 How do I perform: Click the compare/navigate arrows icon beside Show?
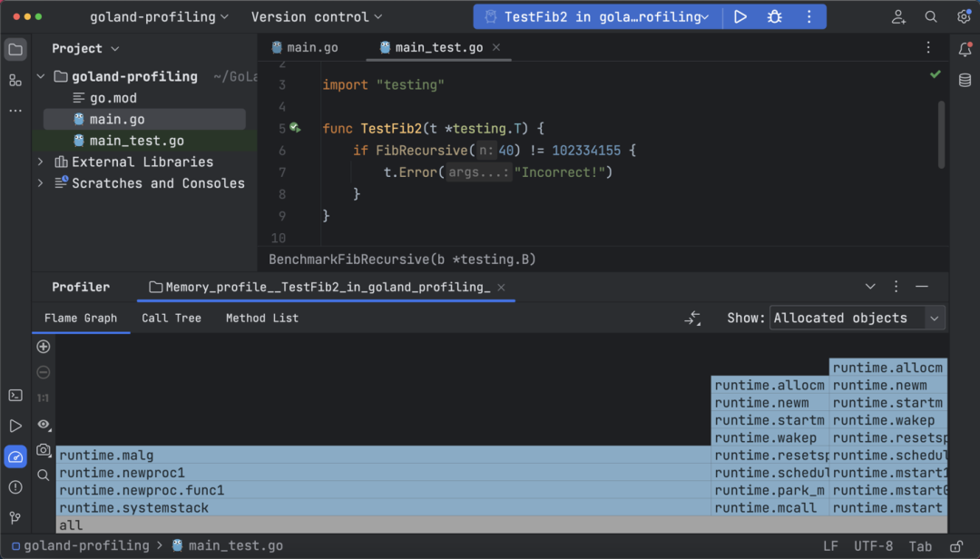[692, 319]
